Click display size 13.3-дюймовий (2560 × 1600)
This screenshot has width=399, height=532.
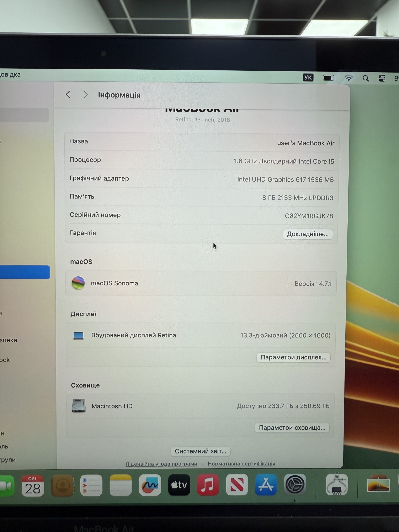click(x=286, y=335)
